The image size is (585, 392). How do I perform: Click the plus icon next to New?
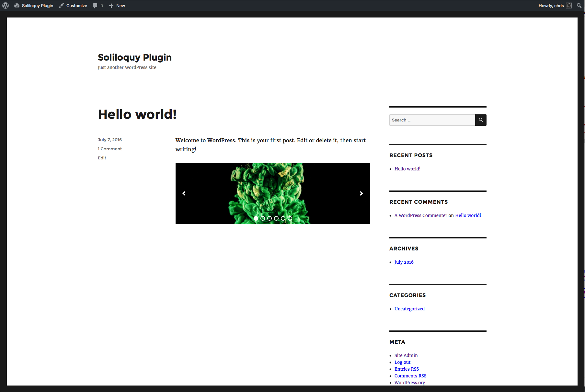click(111, 6)
